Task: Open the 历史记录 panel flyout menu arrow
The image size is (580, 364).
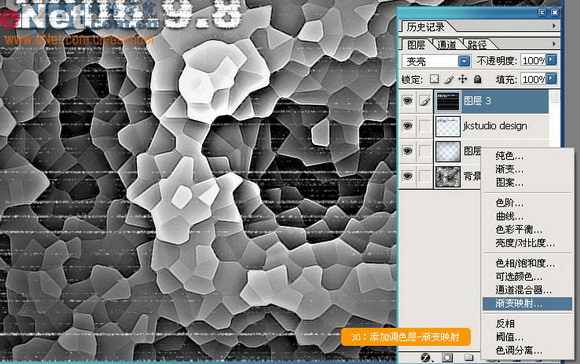Action: [554, 26]
